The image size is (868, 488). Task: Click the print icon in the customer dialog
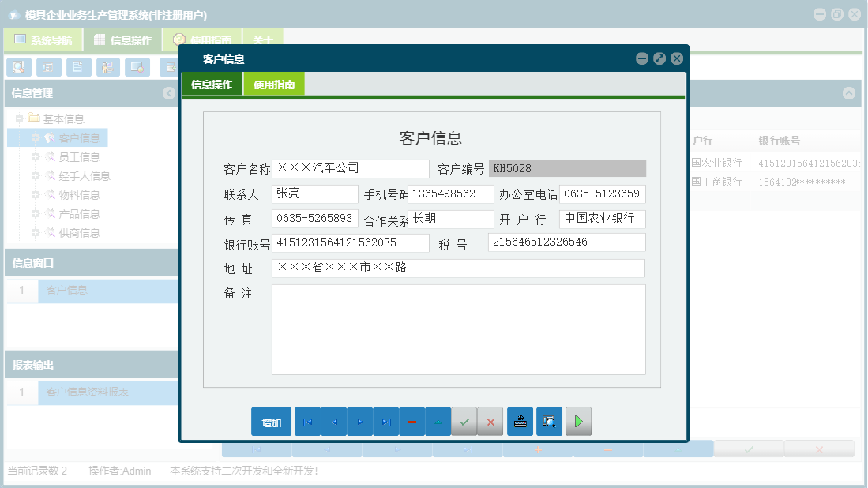click(520, 421)
